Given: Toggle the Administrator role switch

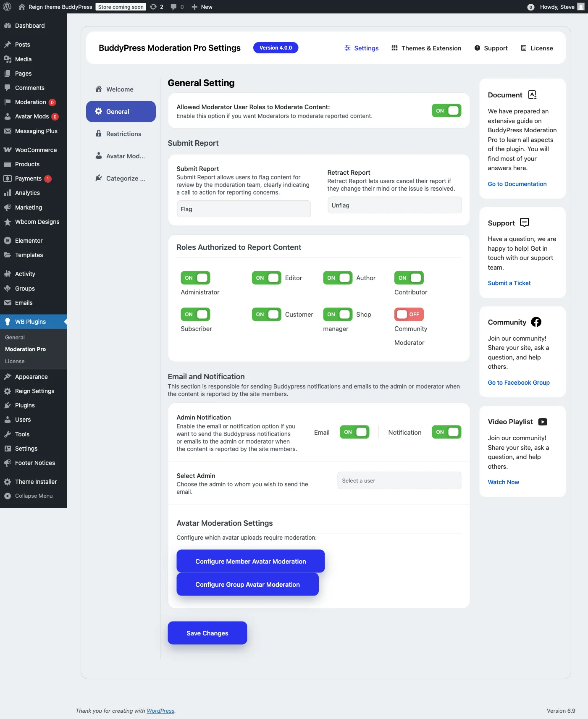Looking at the screenshot, I should 195,278.
